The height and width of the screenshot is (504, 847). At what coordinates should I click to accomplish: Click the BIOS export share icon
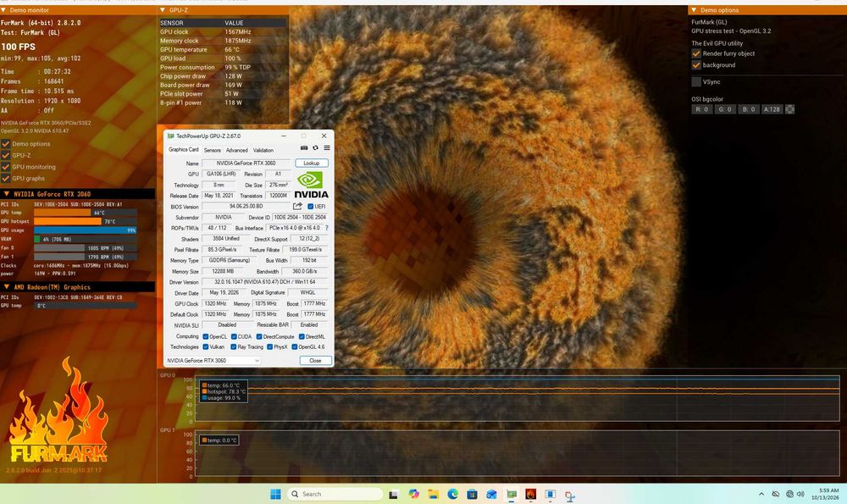click(x=297, y=207)
